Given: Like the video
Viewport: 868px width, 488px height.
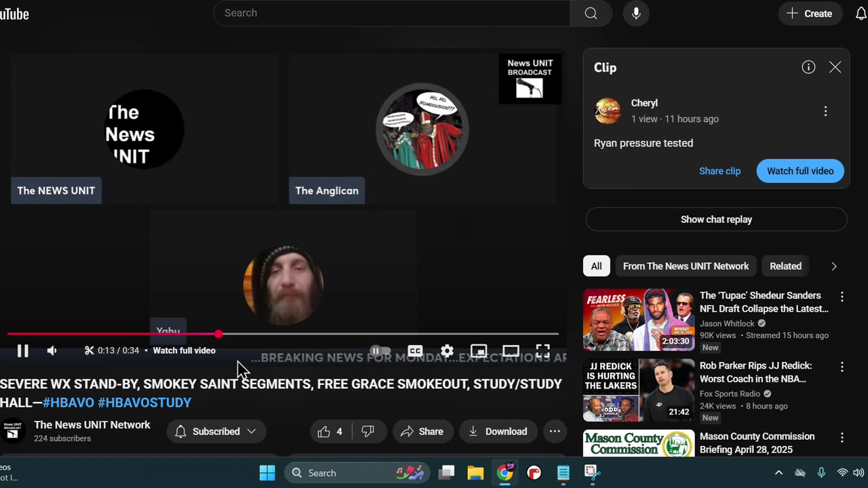Looking at the screenshot, I should click(330, 432).
